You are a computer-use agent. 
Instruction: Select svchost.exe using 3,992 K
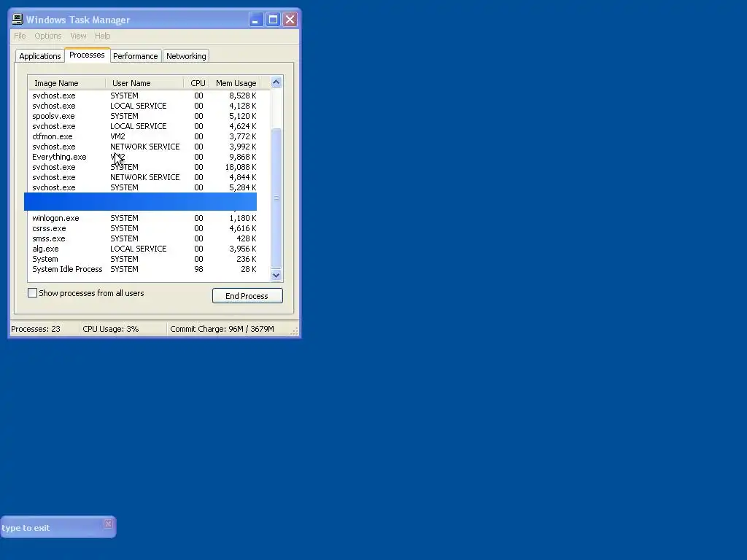tap(144, 147)
